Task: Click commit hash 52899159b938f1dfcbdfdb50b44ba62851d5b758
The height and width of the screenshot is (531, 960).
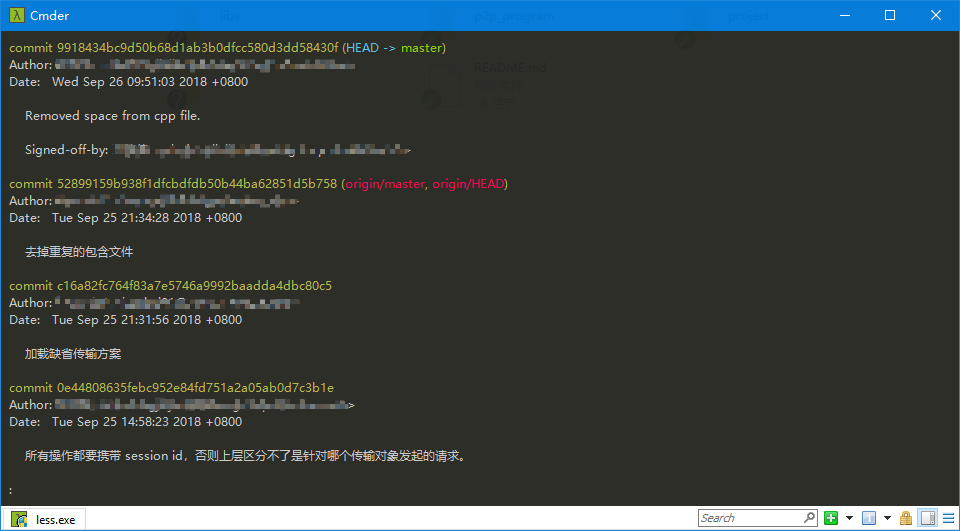Action: click(x=197, y=184)
